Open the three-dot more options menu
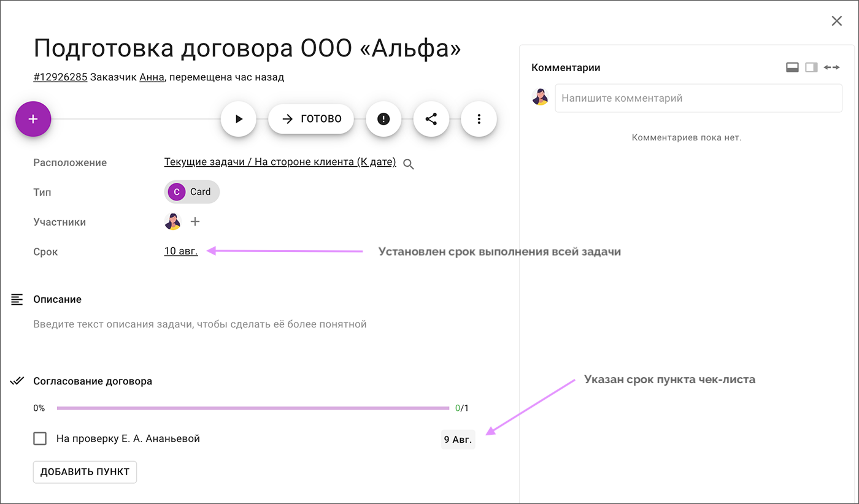Viewport: 859px width, 504px height. [479, 119]
